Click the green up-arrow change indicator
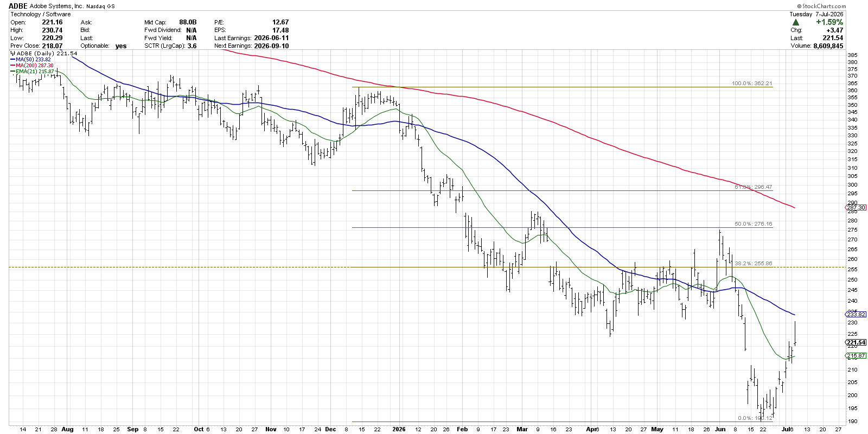 (x=795, y=22)
